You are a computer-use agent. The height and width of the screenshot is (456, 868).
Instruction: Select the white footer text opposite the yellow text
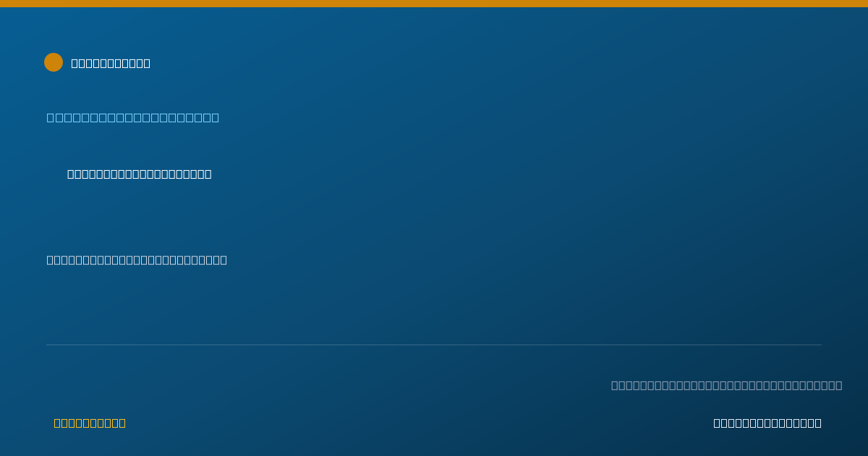(767, 423)
